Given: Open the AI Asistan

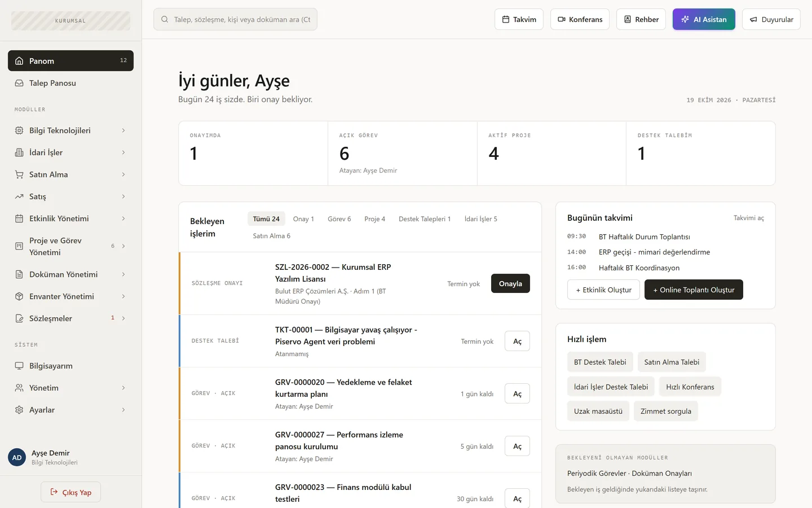Looking at the screenshot, I should click(704, 19).
